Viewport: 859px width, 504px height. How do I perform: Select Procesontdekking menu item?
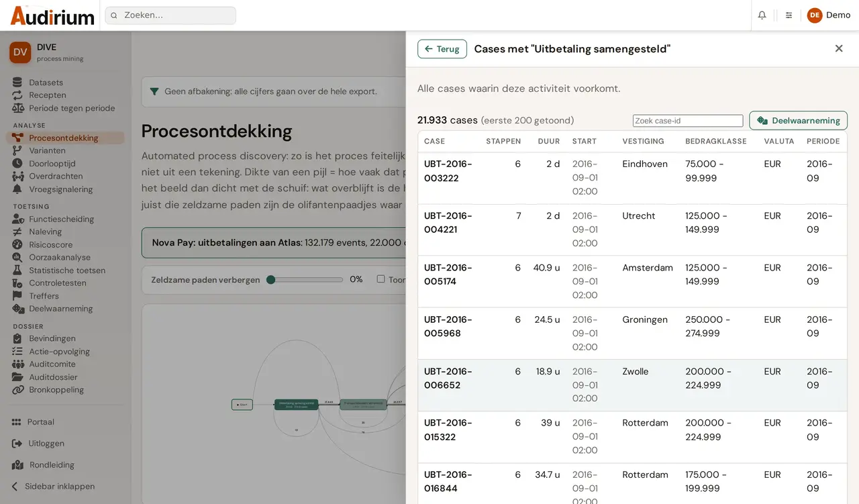(x=65, y=138)
